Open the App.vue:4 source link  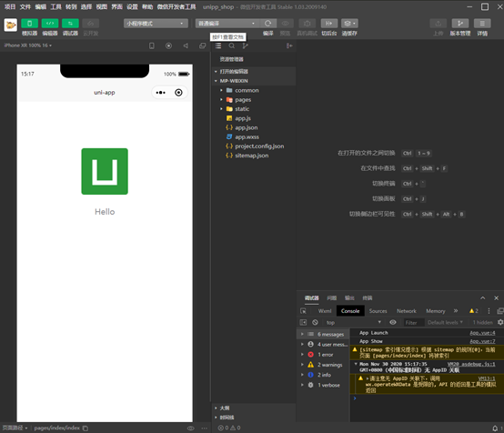click(x=482, y=333)
